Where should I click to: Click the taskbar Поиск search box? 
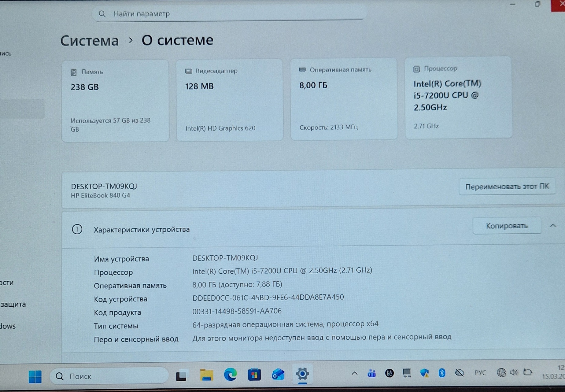point(109,376)
